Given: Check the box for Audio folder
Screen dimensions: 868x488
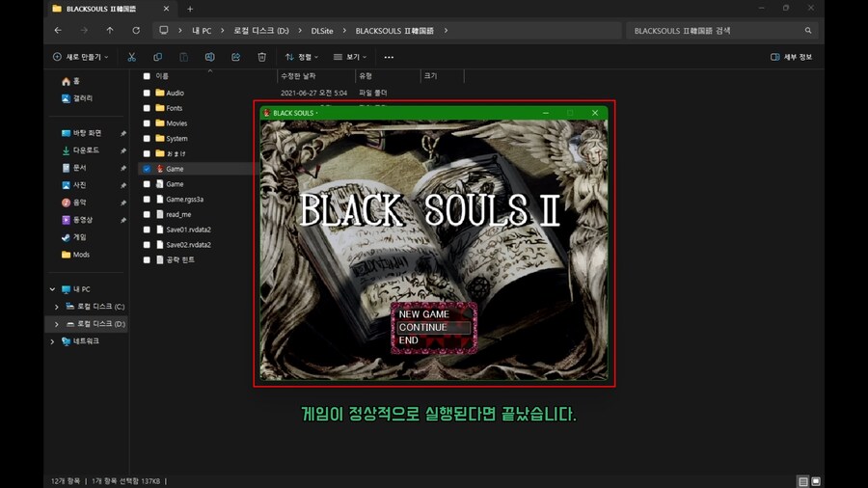Looking at the screenshot, I should pyautogui.click(x=147, y=93).
